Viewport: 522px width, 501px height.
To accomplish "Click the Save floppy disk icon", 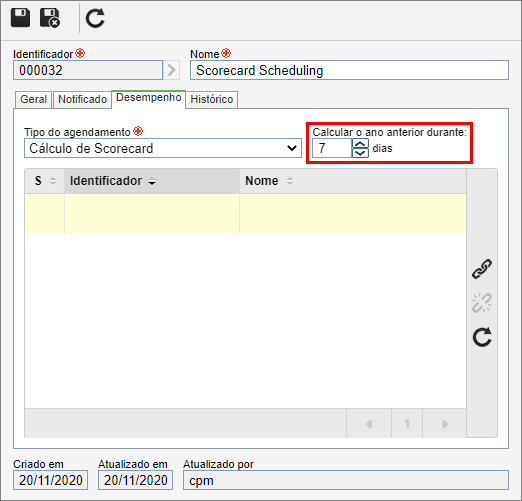I will 20,18.
